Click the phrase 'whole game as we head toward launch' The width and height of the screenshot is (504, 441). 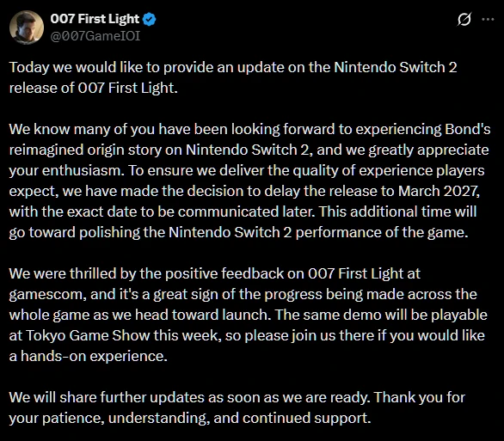(x=140, y=315)
